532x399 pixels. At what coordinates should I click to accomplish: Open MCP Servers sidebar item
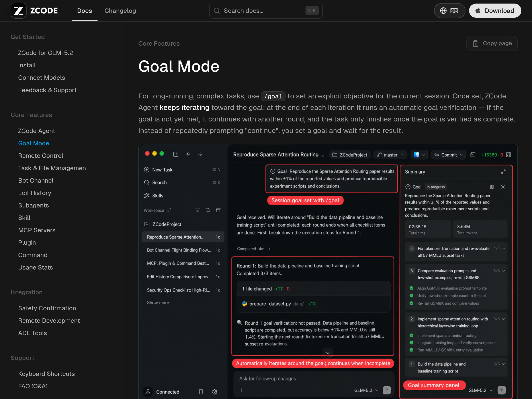tap(37, 230)
